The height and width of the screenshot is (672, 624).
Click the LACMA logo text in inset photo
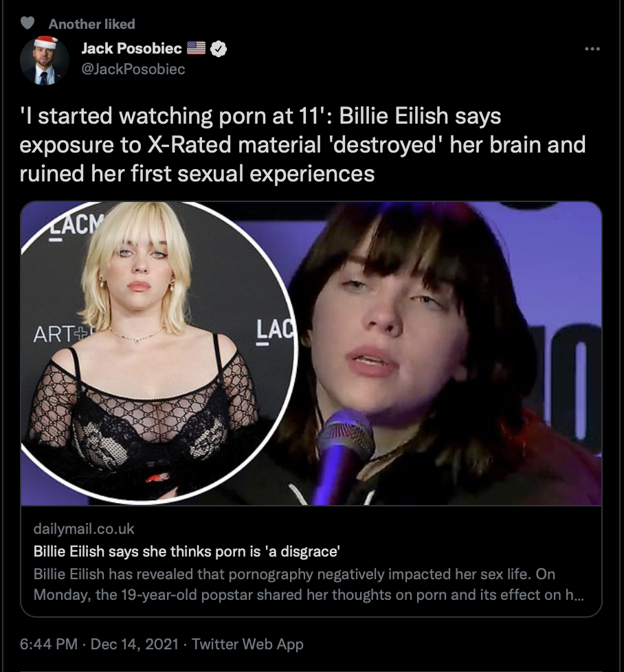pos(75,225)
